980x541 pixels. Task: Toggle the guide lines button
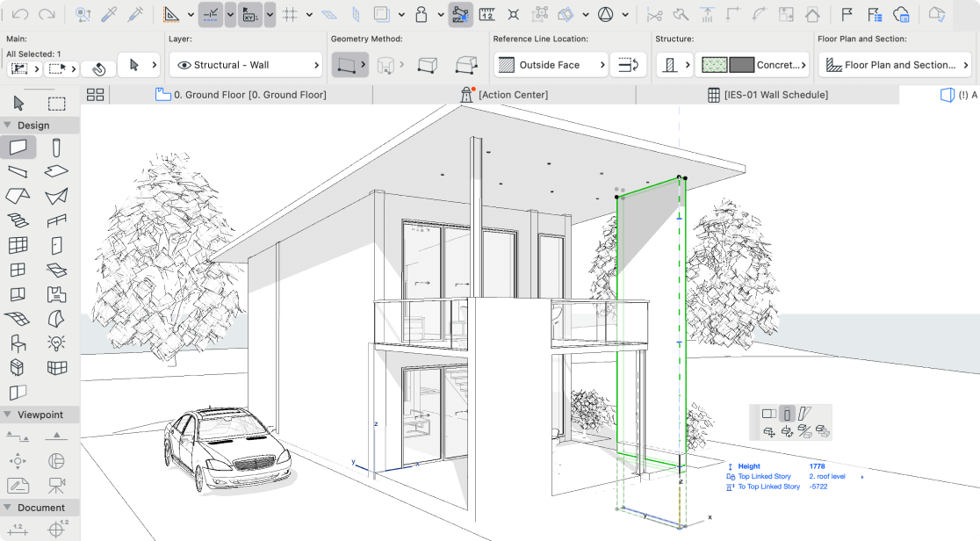[x=211, y=14]
